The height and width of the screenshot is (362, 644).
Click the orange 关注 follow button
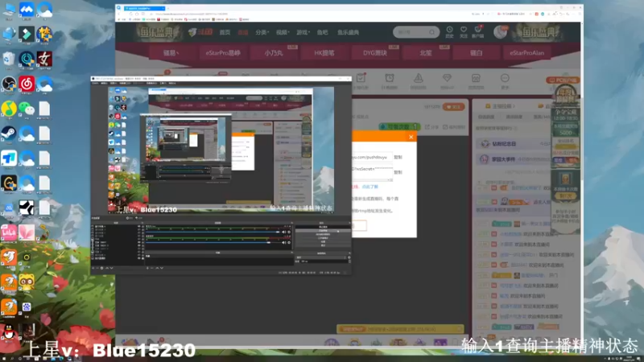point(453,107)
